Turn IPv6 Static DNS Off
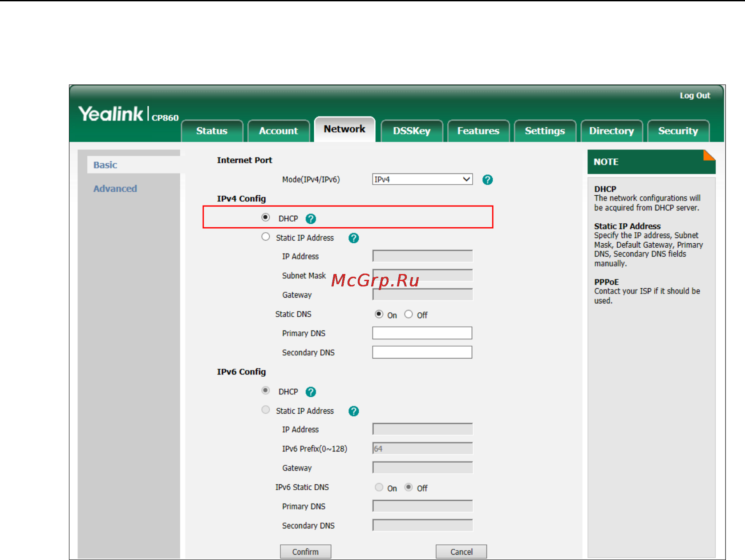The width and height of the screenshot is (745, 560). pyautogui.click(x=409, y=487)
